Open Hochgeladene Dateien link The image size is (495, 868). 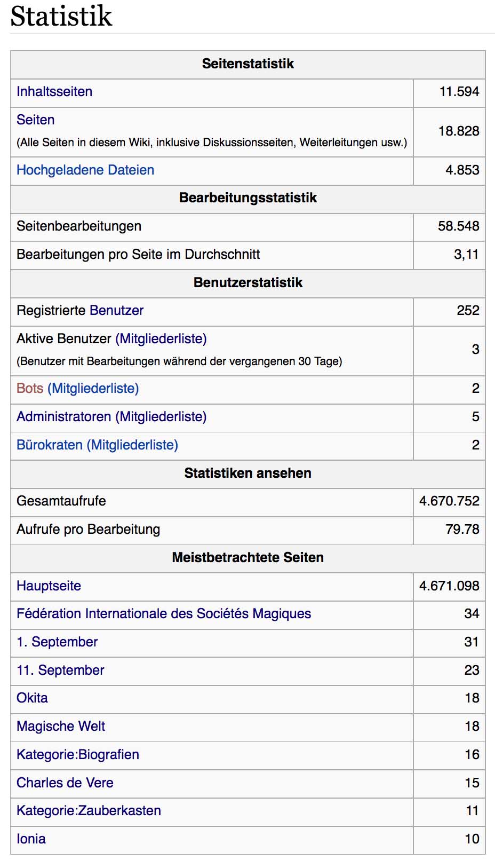85,170
